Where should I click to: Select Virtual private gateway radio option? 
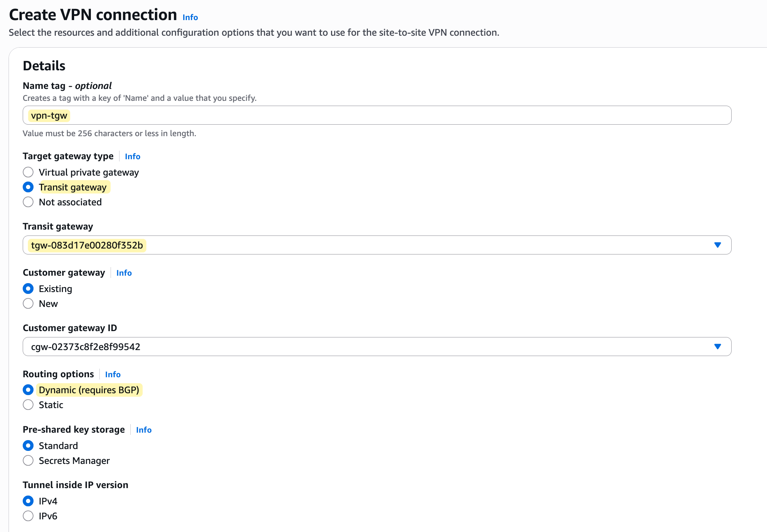click(28, 172)
